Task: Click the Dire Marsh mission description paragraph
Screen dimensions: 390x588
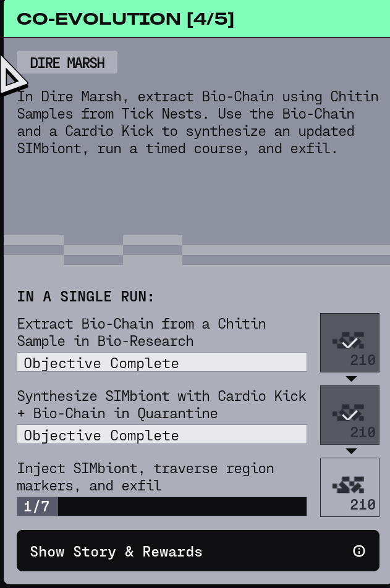Action: coord(198,122)
